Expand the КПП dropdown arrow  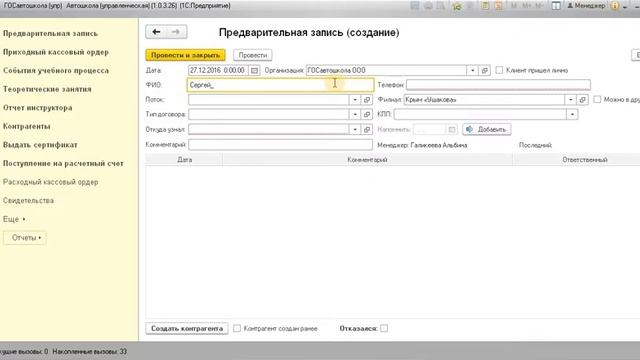point(572,114)
